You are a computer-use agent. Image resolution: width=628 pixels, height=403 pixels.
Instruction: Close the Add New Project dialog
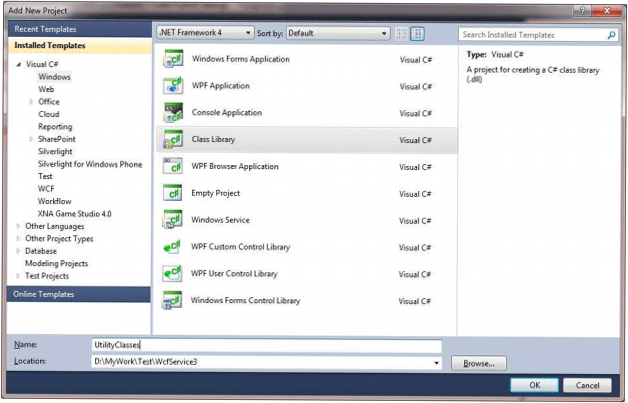pos(607,11)
